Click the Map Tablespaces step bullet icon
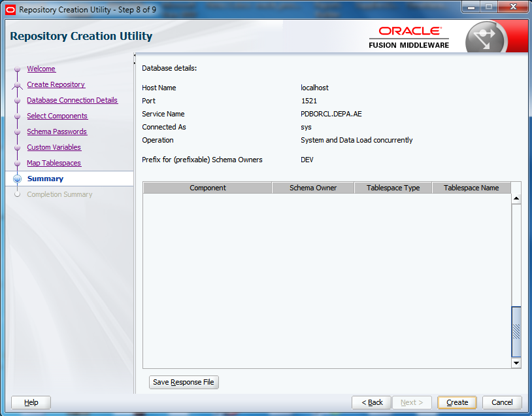 pyautogui.click(x=17, y=164)
